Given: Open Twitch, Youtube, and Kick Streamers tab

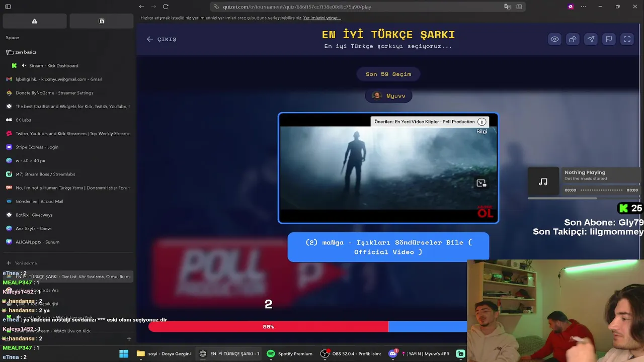Looking at the screenshot, I should tap(67, 134).
